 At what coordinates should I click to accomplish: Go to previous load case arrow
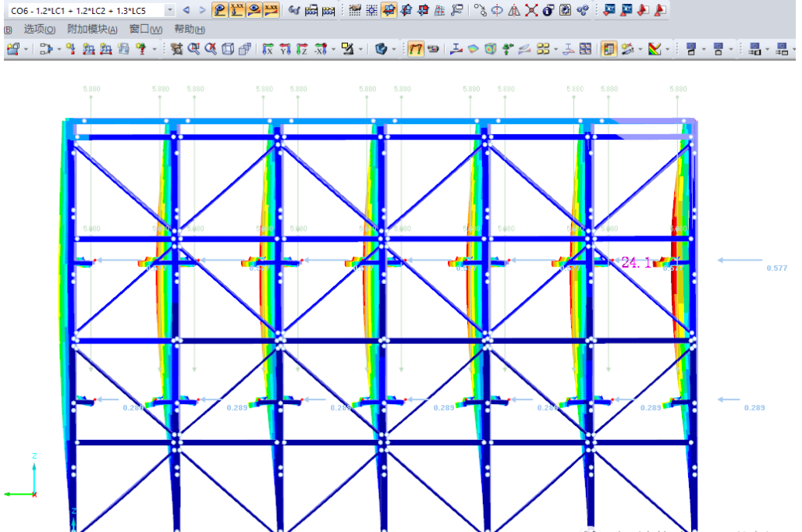point(186,10)
